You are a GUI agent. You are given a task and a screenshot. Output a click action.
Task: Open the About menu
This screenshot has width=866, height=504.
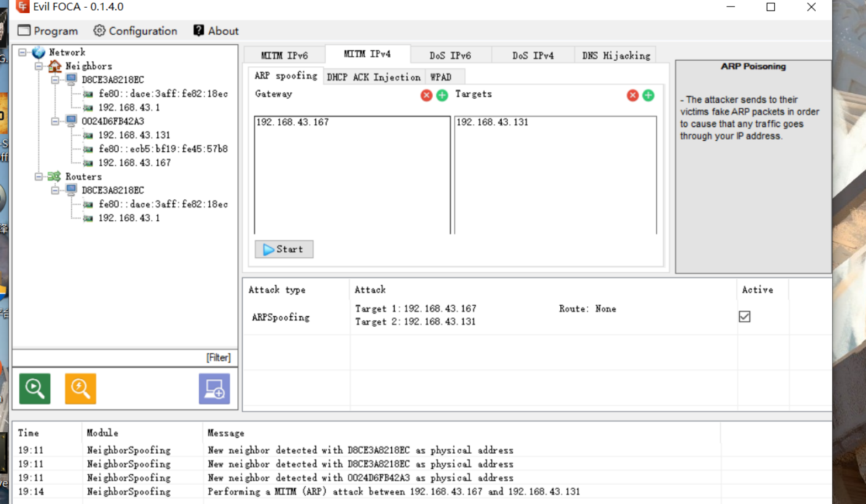pos(216,31)
